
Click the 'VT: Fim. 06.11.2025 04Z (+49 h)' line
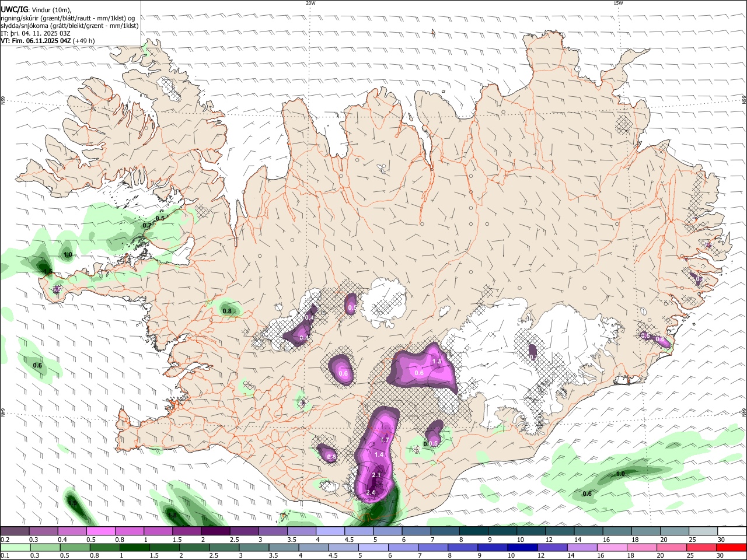pyautogui.click(x=48, y=41)
